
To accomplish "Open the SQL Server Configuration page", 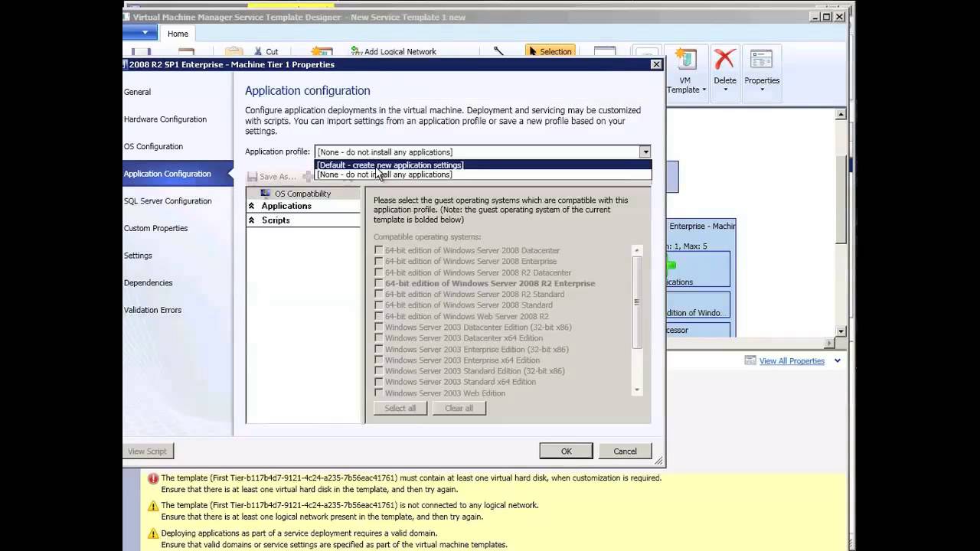I will click(x=168, y=201).
